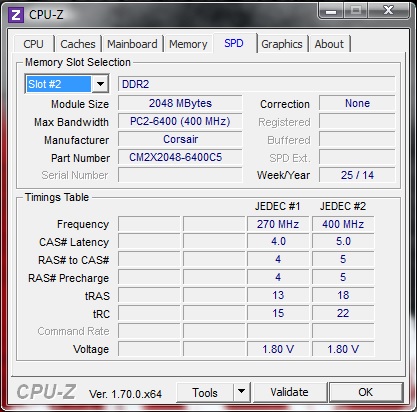Open the Mainboard tab
417x412 pixels.
[x=132, y=44]
